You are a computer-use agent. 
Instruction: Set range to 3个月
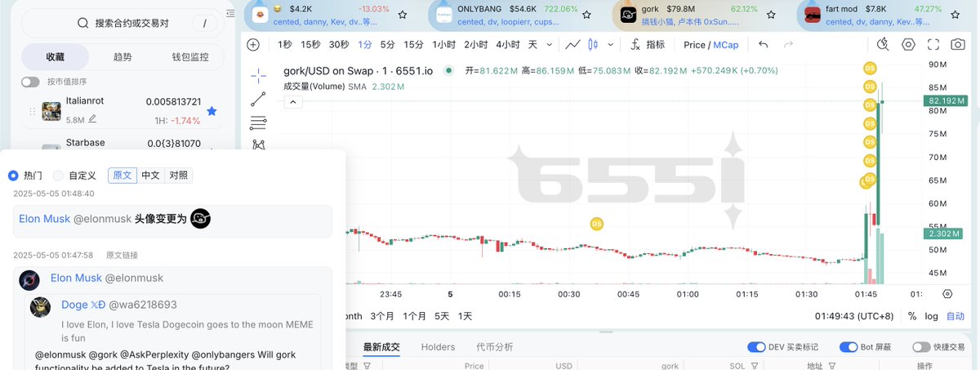[382, 316]
